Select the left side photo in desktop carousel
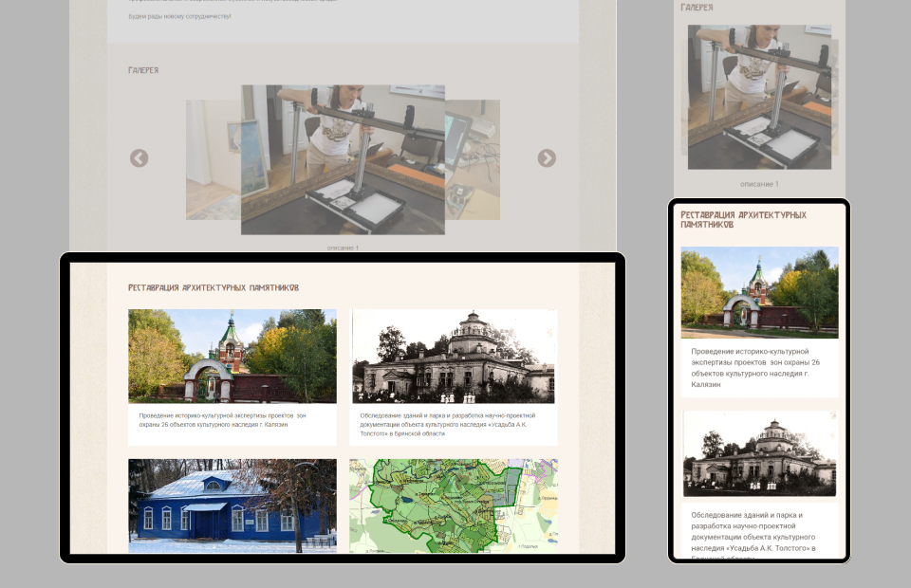 click(213, 159)
